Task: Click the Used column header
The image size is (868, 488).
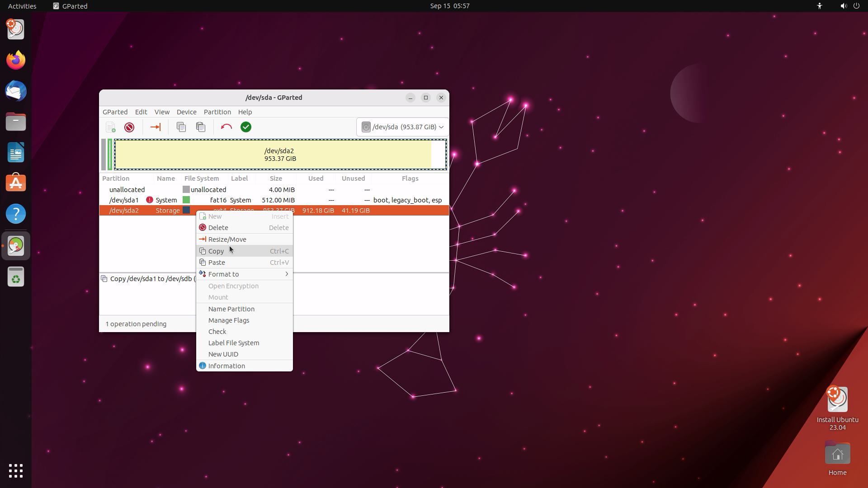Action: [x=316, y=178]
